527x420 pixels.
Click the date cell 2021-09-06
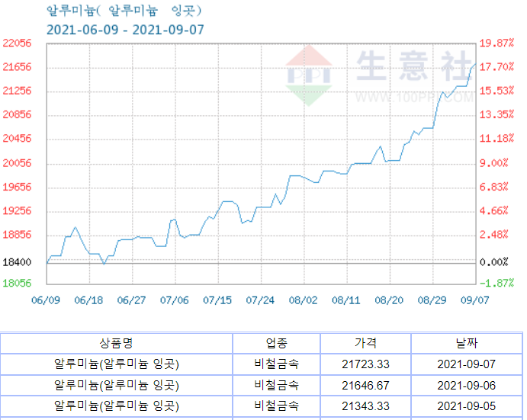[467, 386]
